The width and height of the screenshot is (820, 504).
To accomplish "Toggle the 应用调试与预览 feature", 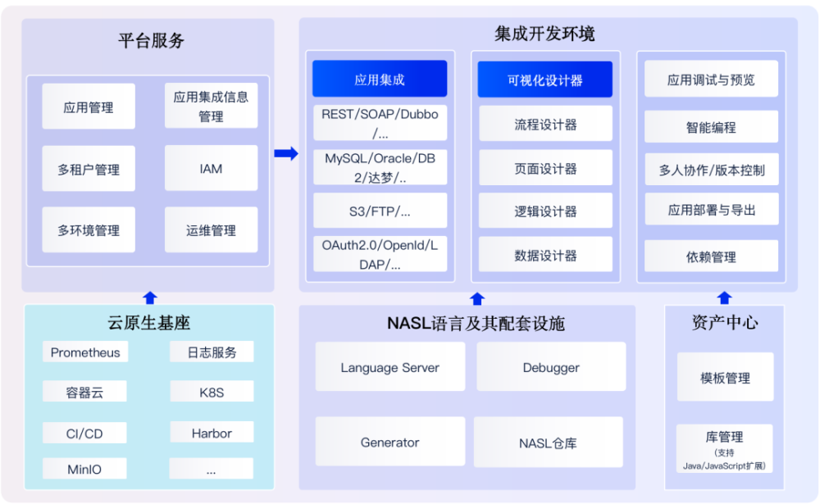I will pos(711,79).
